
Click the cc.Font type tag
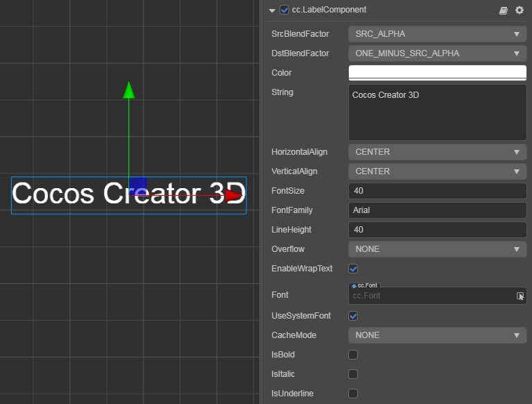[364, 285]
